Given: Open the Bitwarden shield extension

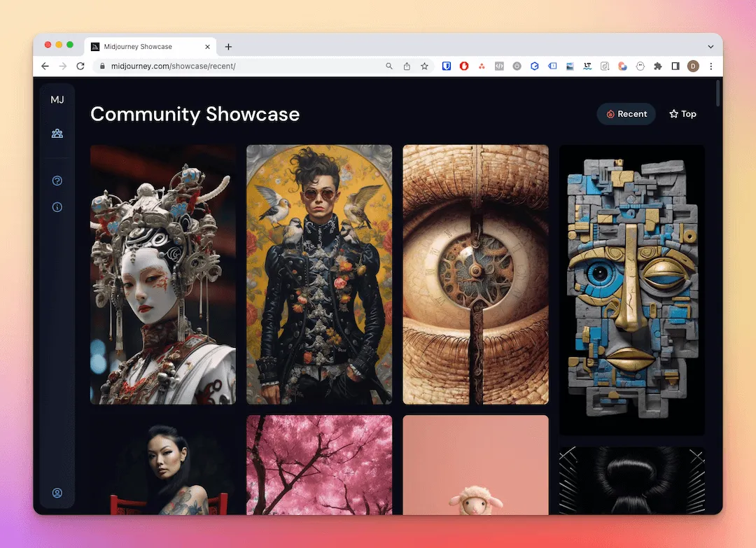Looking at the screenshot, I should pyautogui.click(x=447, y=66).
